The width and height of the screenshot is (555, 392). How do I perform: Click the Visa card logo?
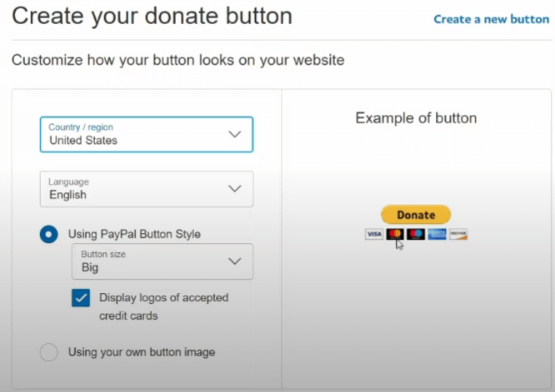pos(374,235)
